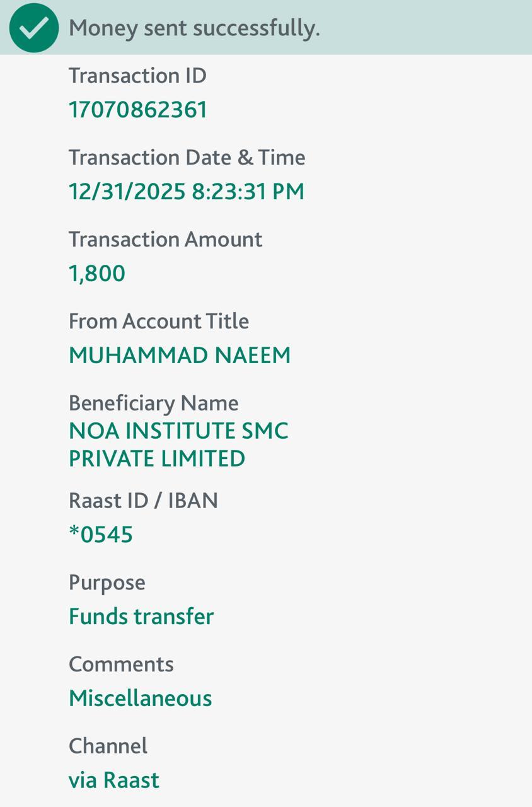Click the Purpose label
This screenshot has width=532, height=807.
click(x=107, y=583)
